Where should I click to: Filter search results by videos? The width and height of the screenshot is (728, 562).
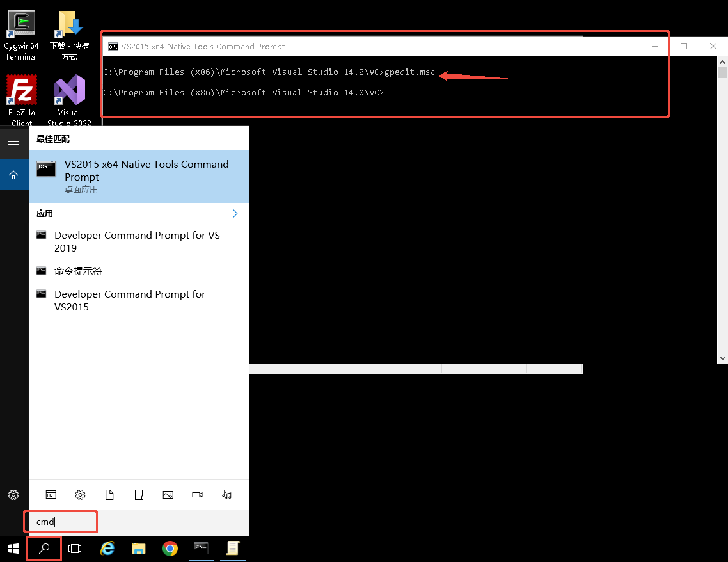click(197, 495)
